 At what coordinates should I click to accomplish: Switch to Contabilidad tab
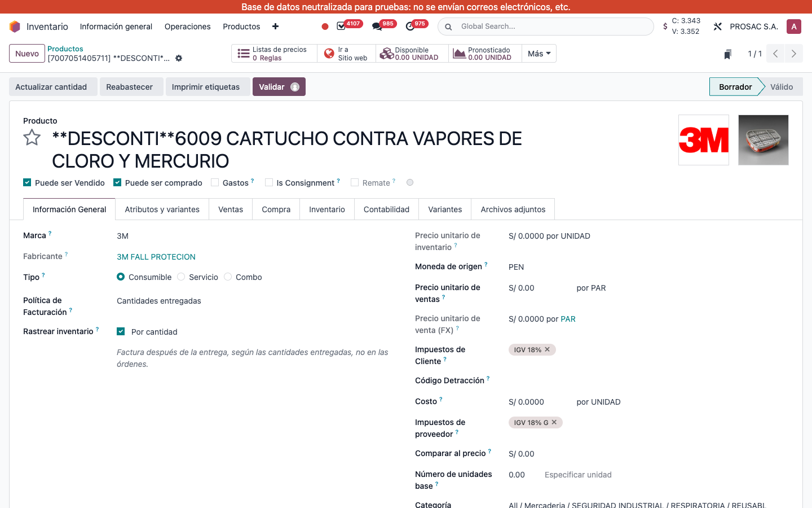tap(387, 209)
